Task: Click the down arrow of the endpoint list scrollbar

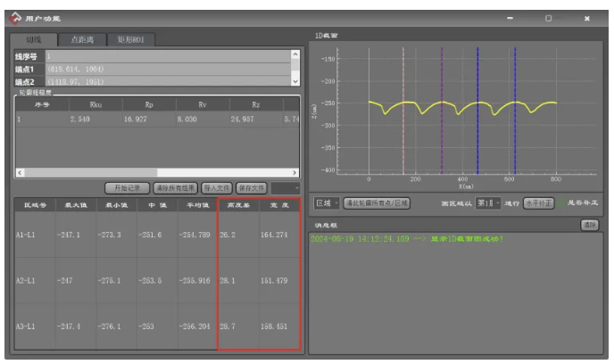Action: coord(296,80)
